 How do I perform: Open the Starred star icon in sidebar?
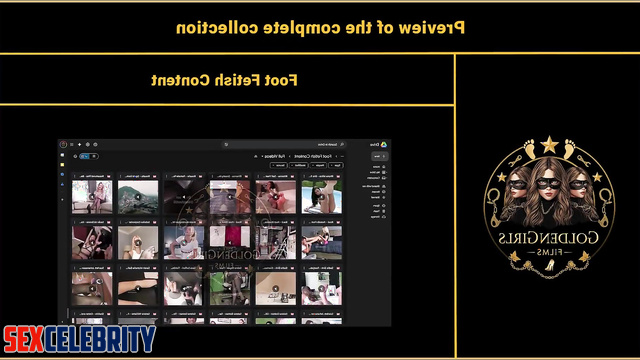[384, 198]
